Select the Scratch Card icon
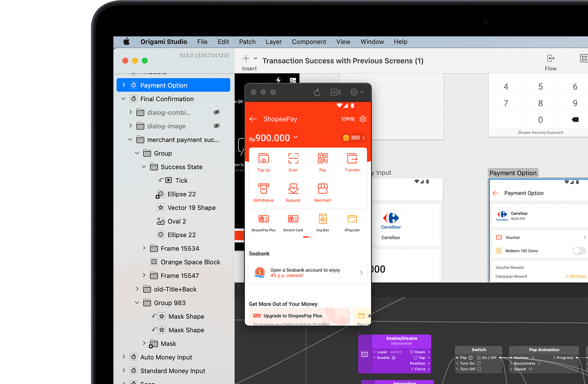 293,219
